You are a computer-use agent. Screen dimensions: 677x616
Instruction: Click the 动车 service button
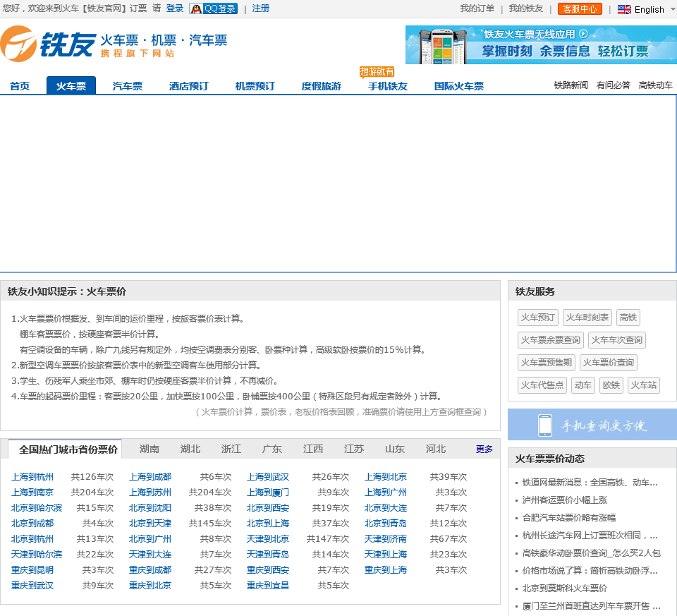pos(583,385)
